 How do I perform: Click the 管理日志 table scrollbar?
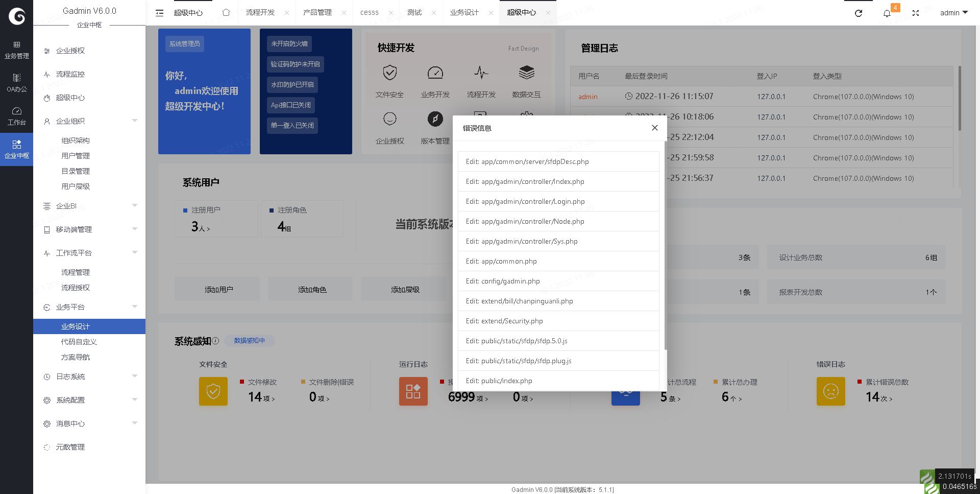click(960, 98)
